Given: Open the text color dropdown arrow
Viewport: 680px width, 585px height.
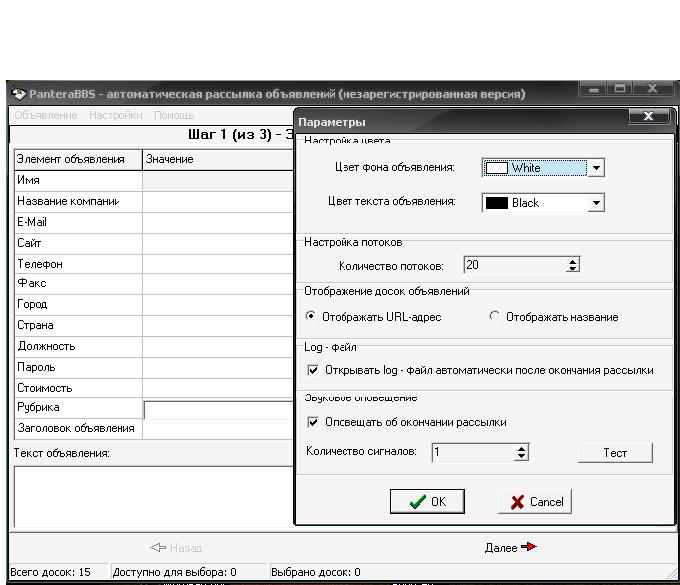Looking at the screenshot, I should (x=596, y=203).
